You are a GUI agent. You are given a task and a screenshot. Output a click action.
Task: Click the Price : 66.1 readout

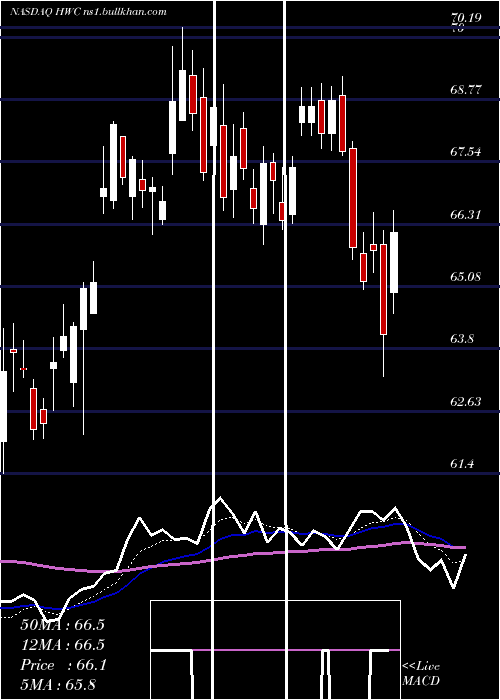coord(63,665)
